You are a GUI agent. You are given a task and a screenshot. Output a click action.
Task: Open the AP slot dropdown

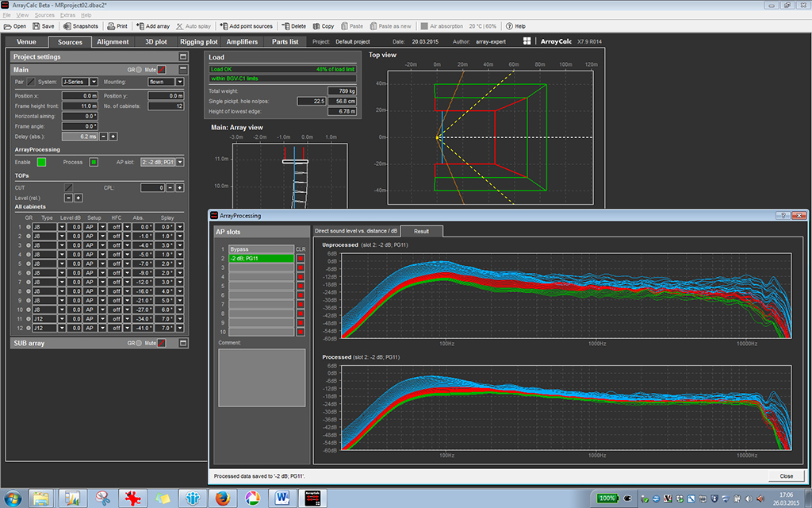click(180, 162)
